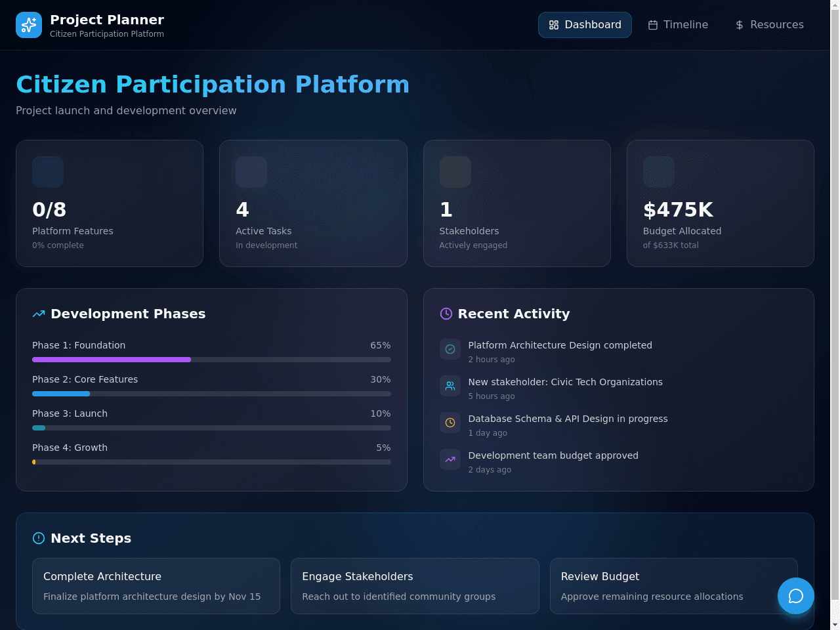
Task: Click the 30% value for Phase 2
Action: [x=381, y=379]
